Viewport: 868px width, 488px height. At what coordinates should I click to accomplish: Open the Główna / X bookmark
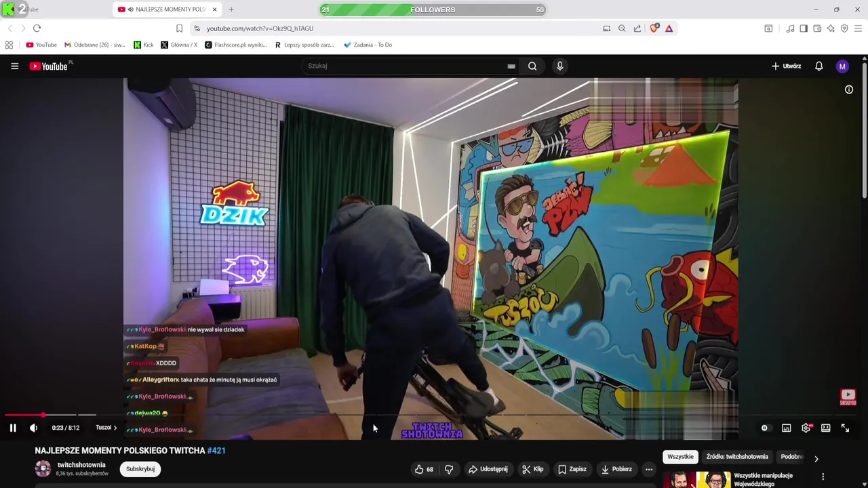[179, 45]
